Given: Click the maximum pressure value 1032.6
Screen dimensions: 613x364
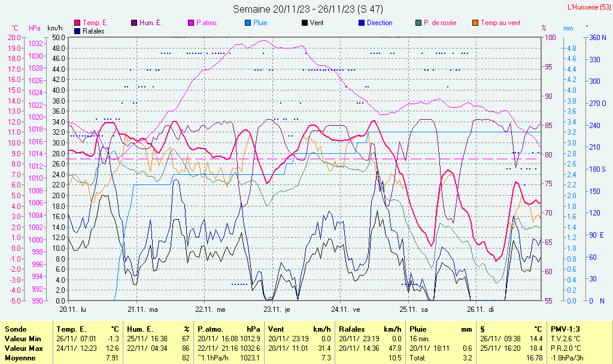Looking at the screenshot, I should pyautogui.click(x=251, y=348).
